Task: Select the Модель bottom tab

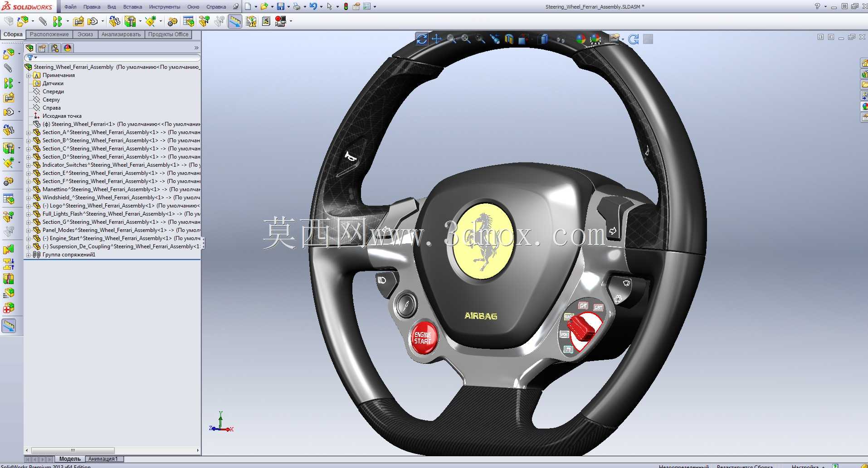Action: pyautogui.click(x=70, y=459)
